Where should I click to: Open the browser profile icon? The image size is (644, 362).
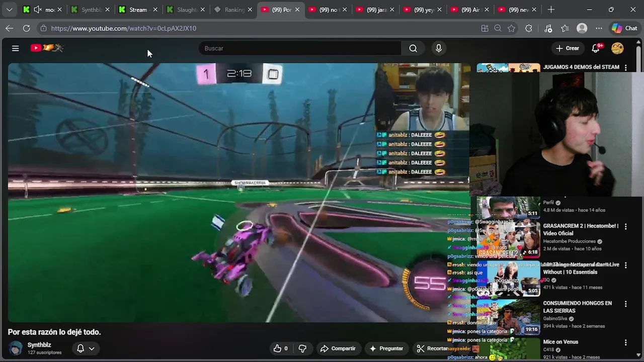click(x=582, y=29)
